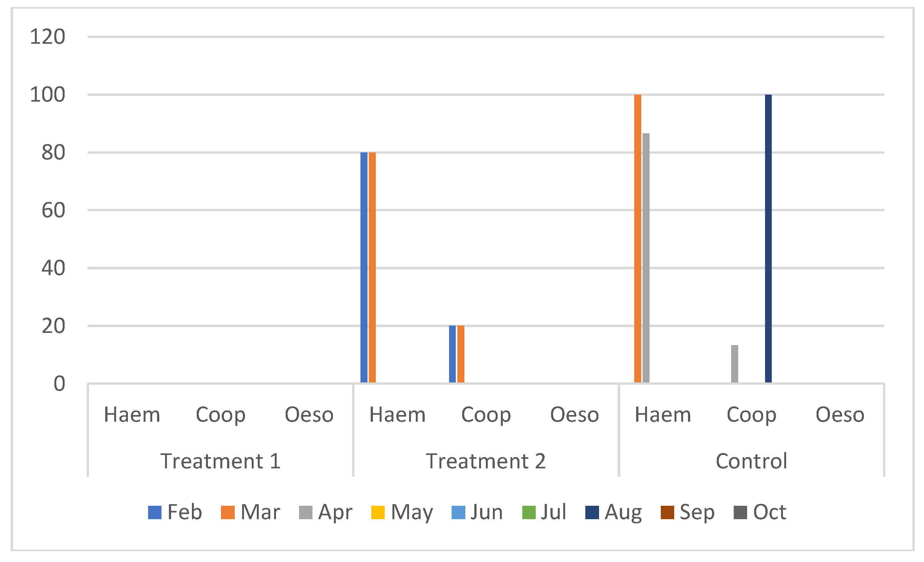924x562 pixels.
Task: Click the yellow May legend swatch
Action: click(378, 512)
